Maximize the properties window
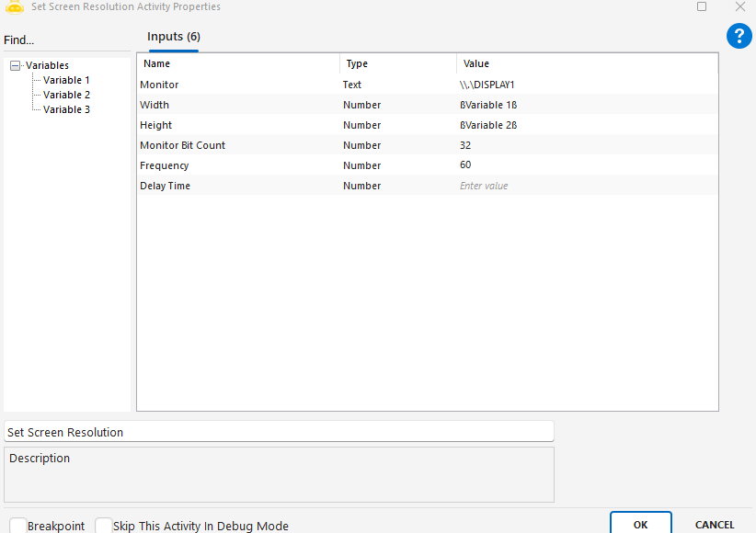Image resolution: width=756 pixels, height=533 pixels. (702, 6)
